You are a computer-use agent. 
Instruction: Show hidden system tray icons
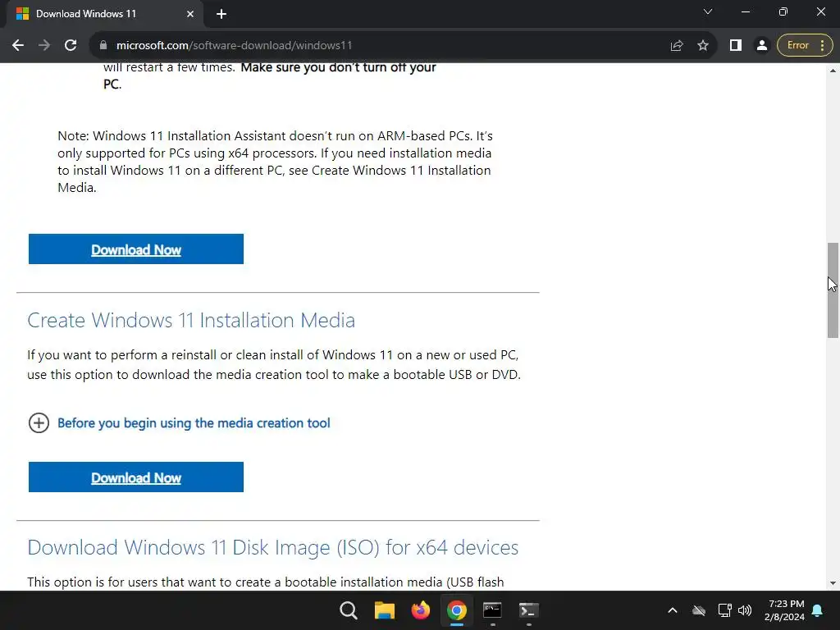point(673,610)
